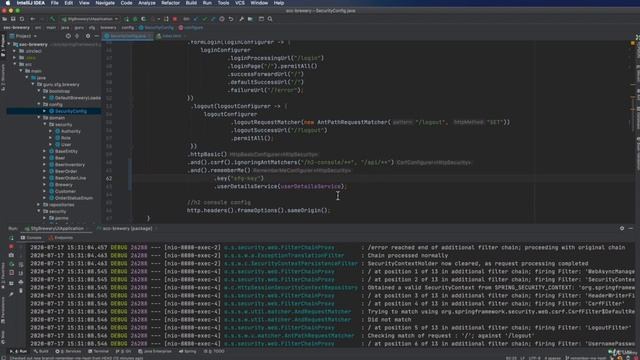Viewport: 640px width, 360px height.
Task: Switch to the second editor tab
Action: pyautogui.click(x=171, y=36)
